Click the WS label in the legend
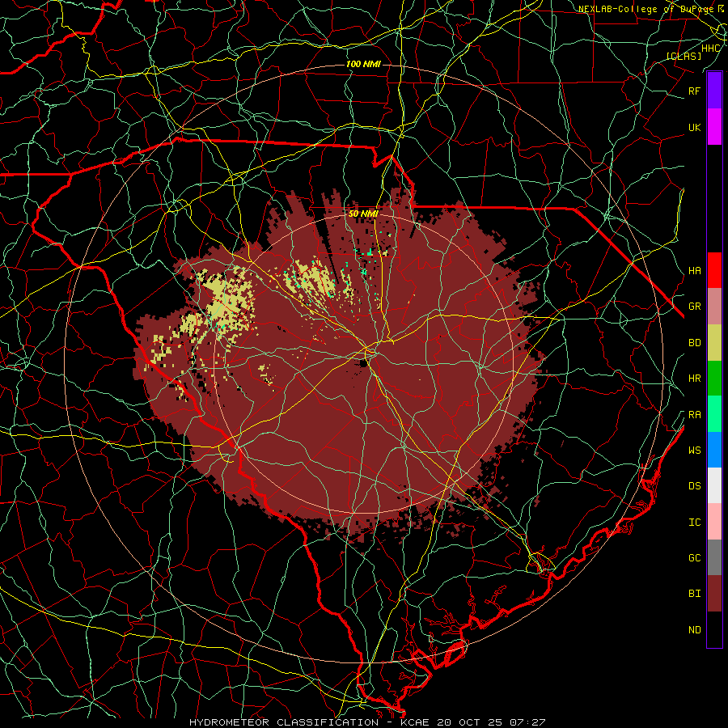The height and width of the screenshot is (728, 728). pos(695,451)
